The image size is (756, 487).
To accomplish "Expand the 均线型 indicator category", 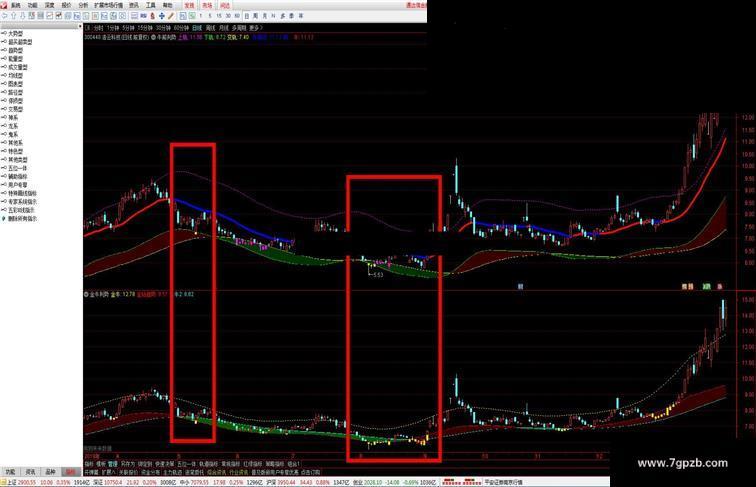I will point(15,76).
